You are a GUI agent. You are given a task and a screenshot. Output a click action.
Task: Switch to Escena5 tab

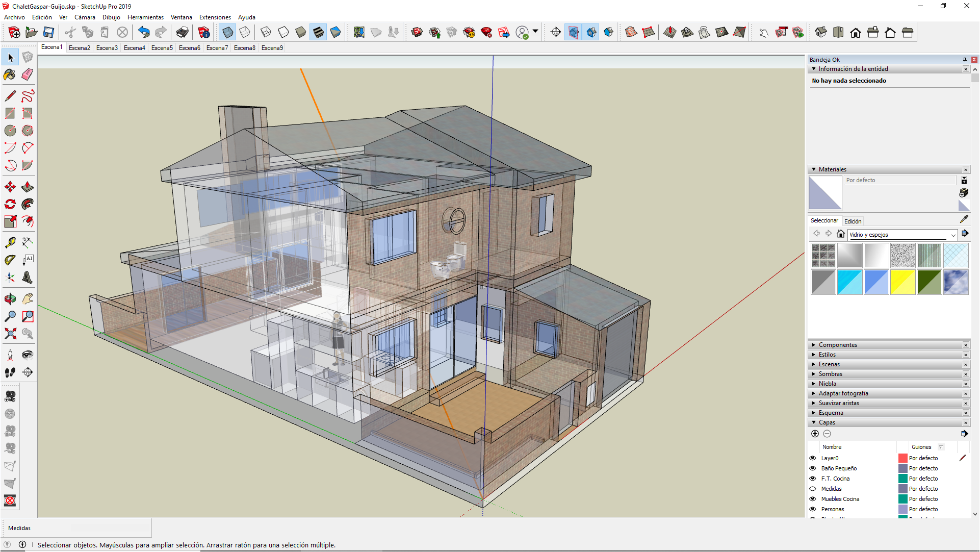pyautogui.click(x=162, y=48)
